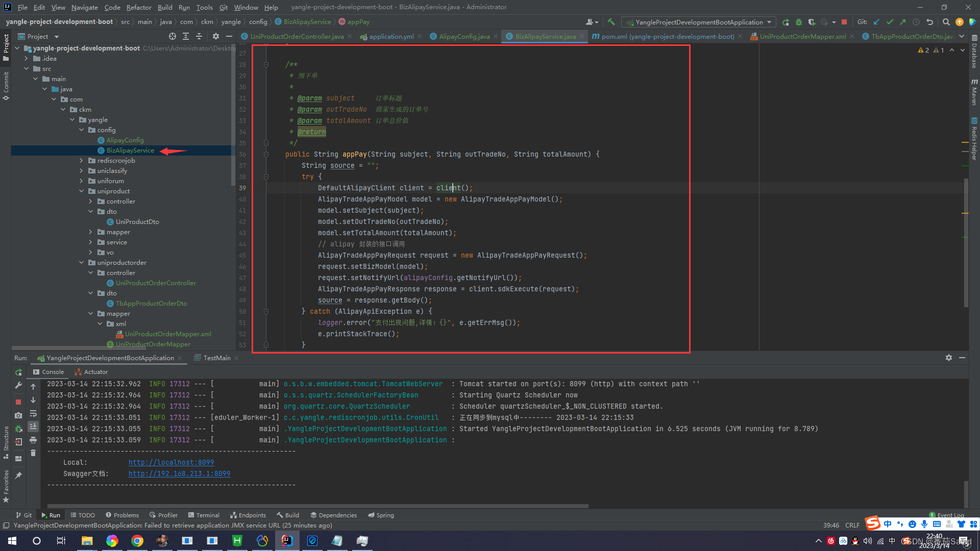Click the Git commit checkmark icon
The height and width of the screenshot is (551, 980).
click(890, 22)
